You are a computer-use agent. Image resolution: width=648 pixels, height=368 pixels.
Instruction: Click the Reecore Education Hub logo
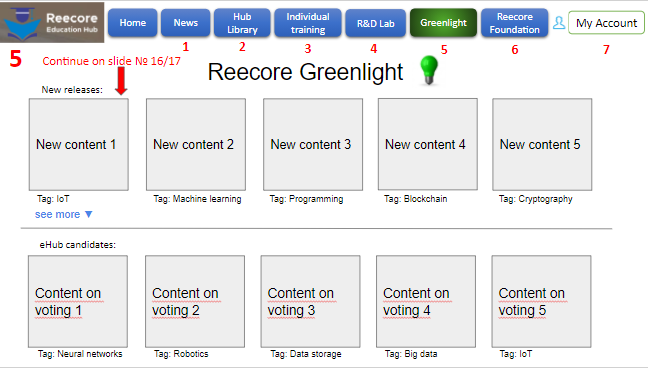click(52, 22)
